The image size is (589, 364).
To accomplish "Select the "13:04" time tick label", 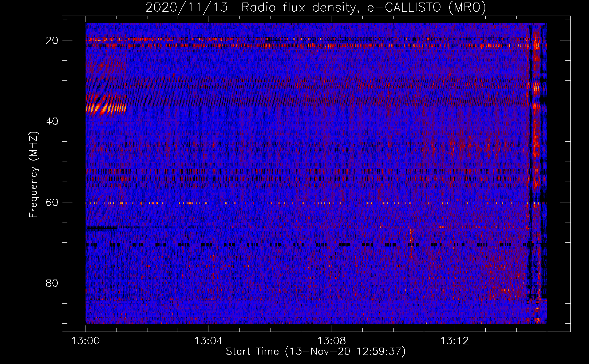I will (x=209, y=341).
